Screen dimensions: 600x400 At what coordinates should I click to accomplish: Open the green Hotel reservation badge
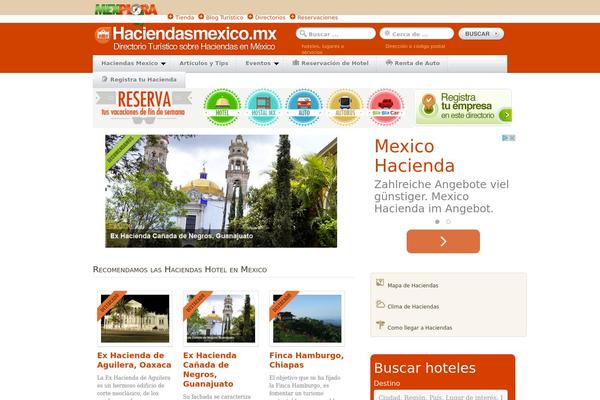tap(222, 107)
